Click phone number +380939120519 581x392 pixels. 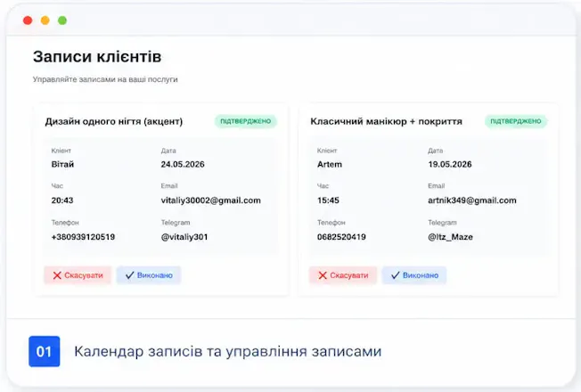83,237
